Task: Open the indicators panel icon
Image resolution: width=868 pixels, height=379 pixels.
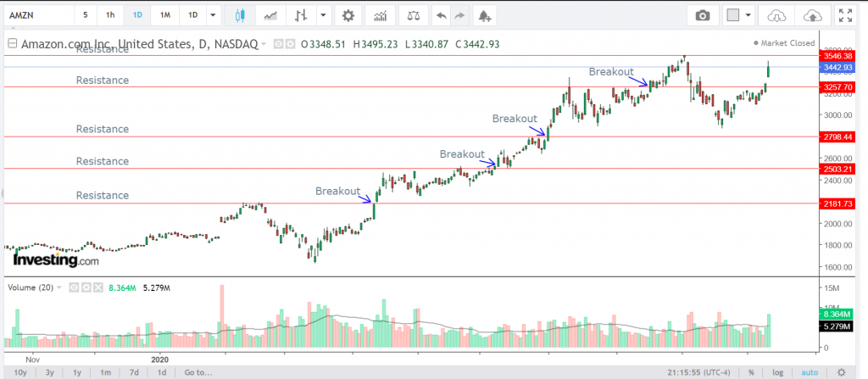Action: point(381,15)
